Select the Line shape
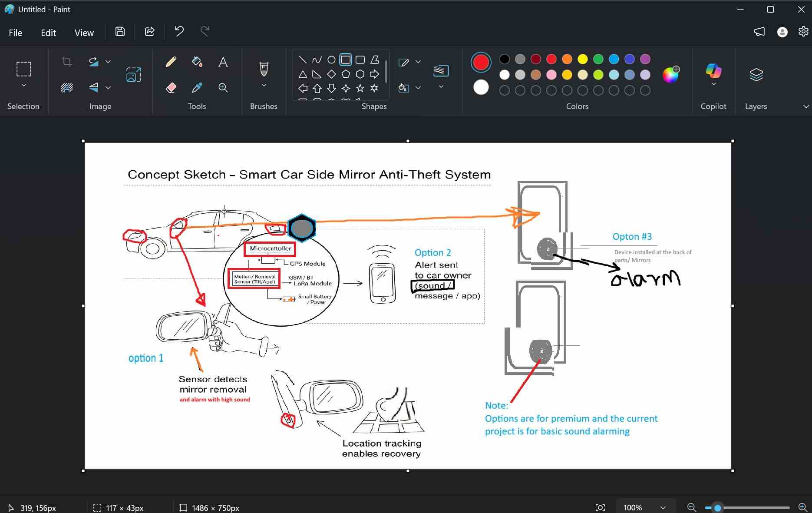The height and width of the screenshot is (513, 812). point(303,60)
